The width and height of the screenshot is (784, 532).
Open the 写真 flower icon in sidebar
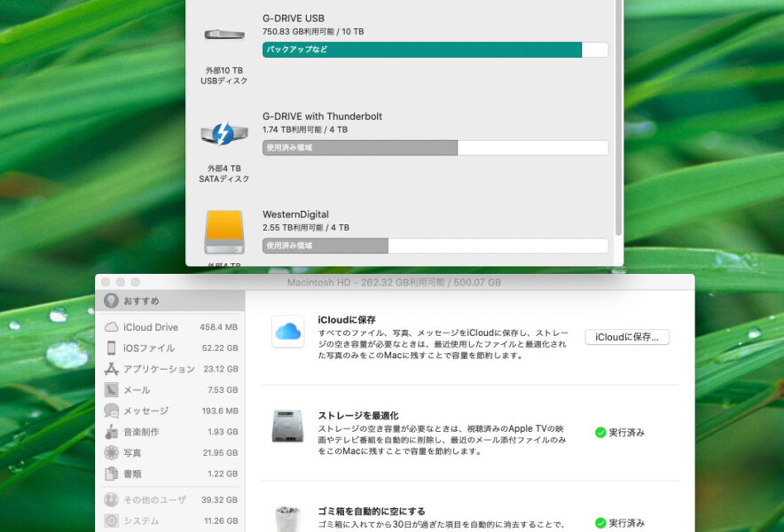pos(111,453)
